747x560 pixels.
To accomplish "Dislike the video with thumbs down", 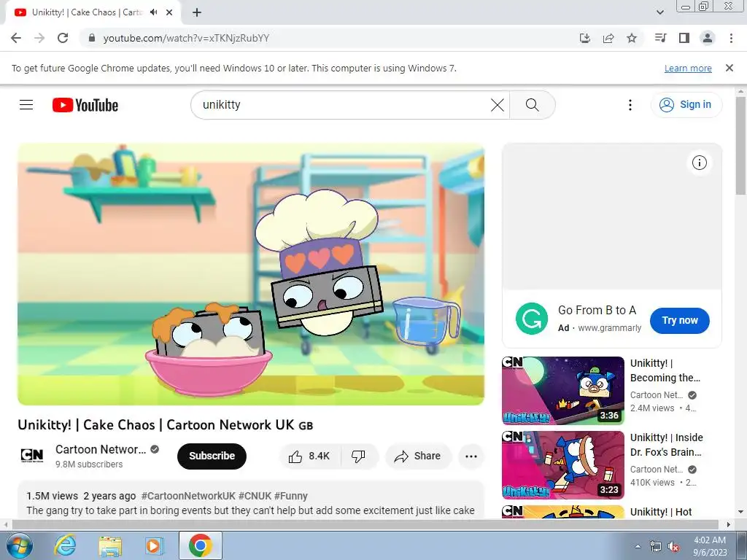I will coord(359,456).
